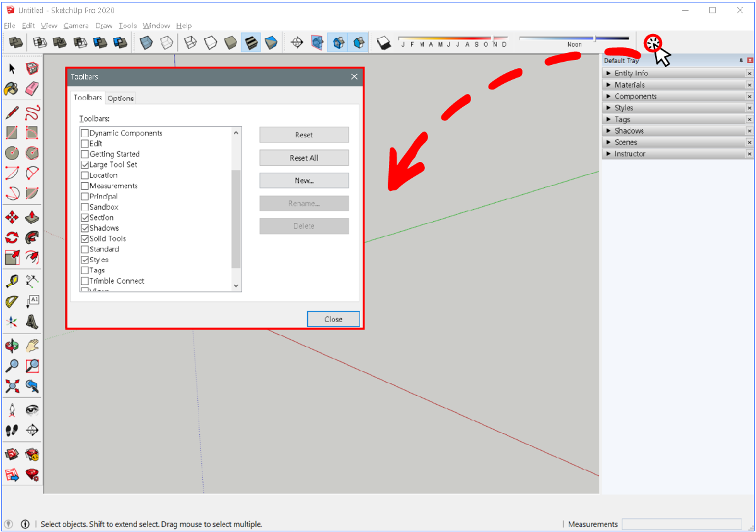
Task: Click the New... toolbar button
Action: click(x=304, y=181)
